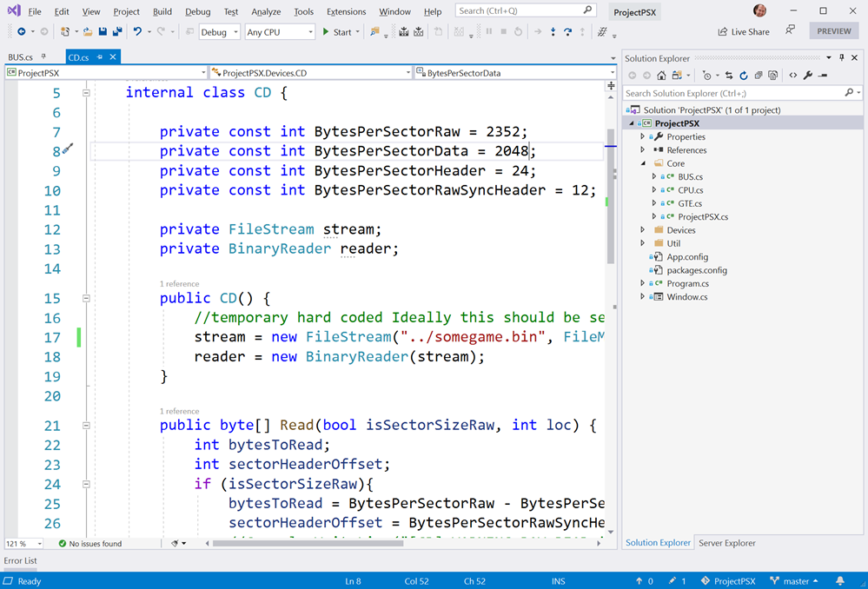Viewport: 868px width, 589px height.
Task: Click the View Code angle-brackets icon
Action: coord(792,76)
